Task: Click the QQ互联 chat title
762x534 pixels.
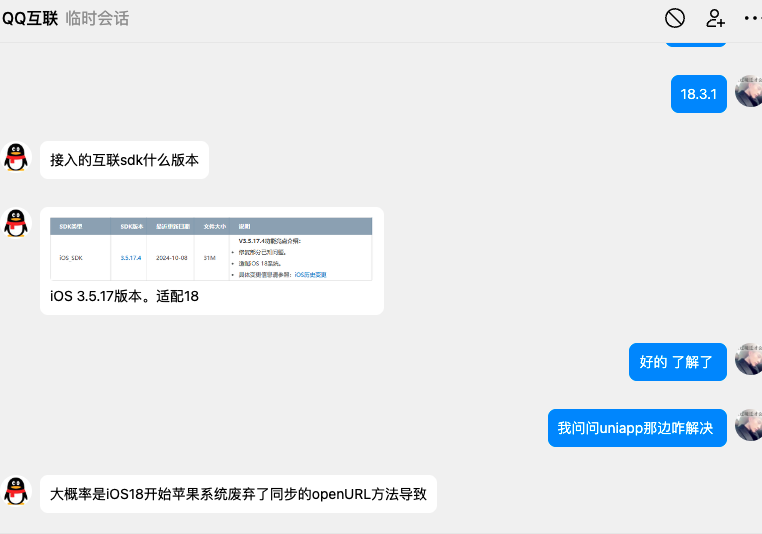Action: click(x=30, y=18)
